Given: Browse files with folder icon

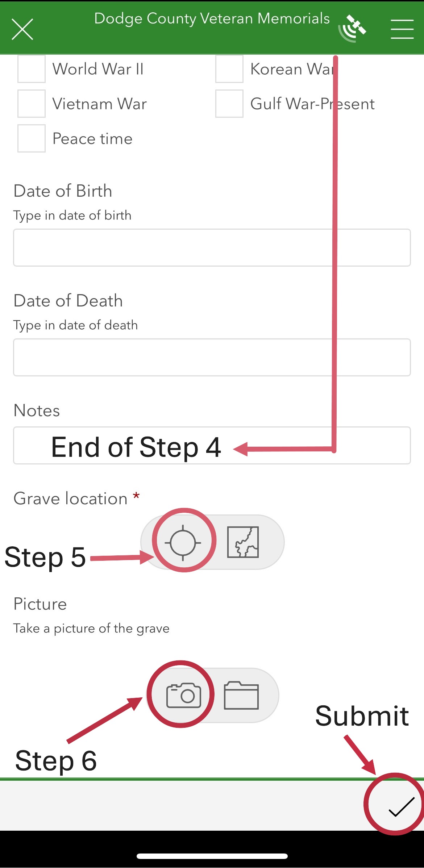Looking at the screenshot, I should pos(241,695).
